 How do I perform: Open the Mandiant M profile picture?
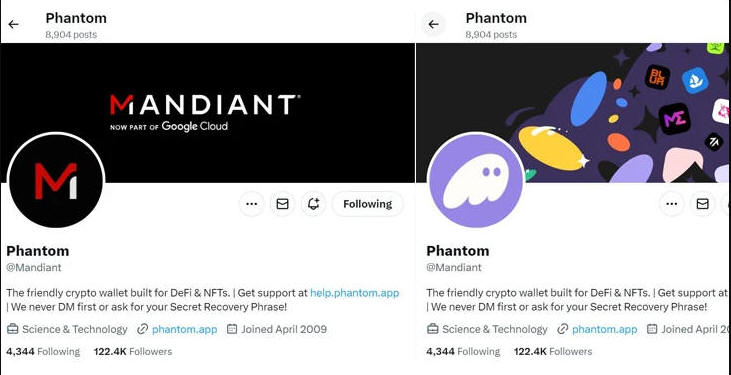point(56,181)
